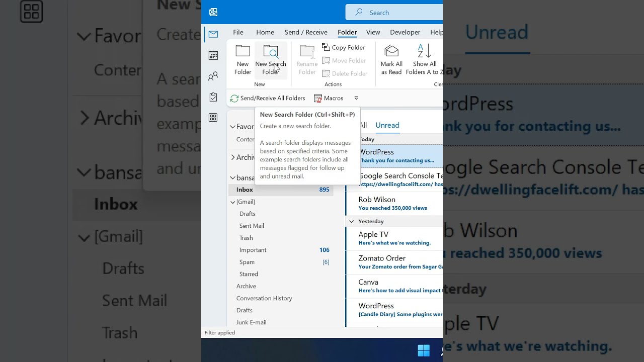
Task: Switch to the Send / Receive tab
Action: pos(306,32)
